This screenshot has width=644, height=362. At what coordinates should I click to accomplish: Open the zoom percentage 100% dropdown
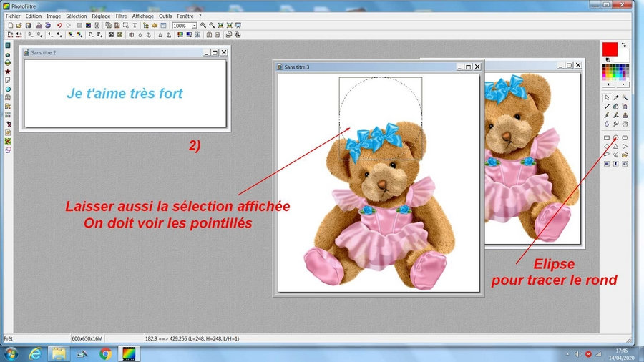[x=194, y=26]
